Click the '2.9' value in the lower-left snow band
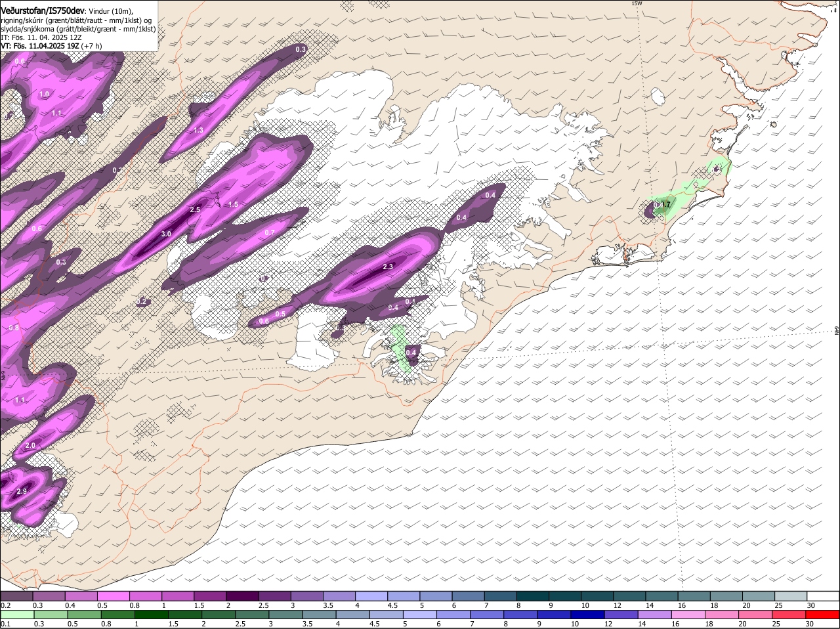 pyautogui.click(x=22, y=491)
